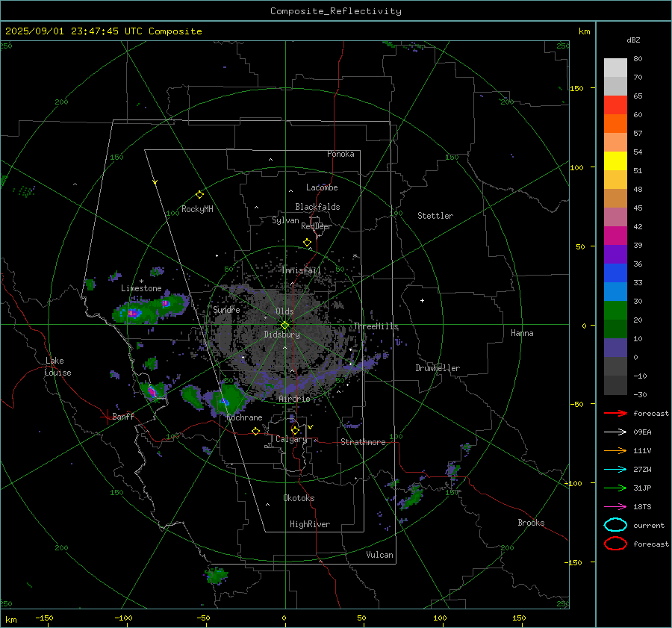
Task: Pick the purple 36 dBZ color swatch
Action: pos(615,254)
